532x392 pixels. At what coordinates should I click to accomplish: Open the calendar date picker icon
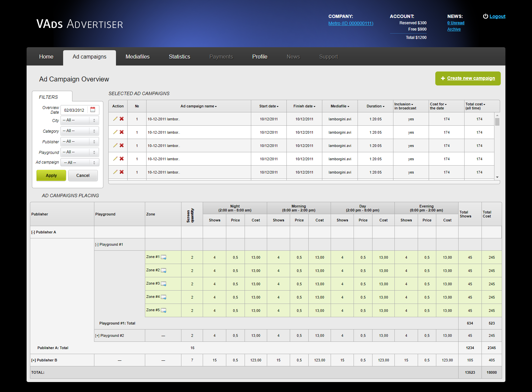93,109
